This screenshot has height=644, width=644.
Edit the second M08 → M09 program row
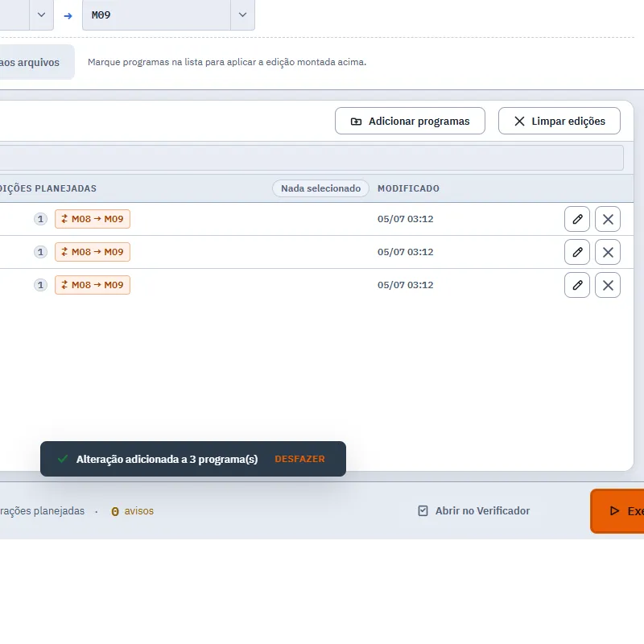pyautogui.click(x=577, y=252)
